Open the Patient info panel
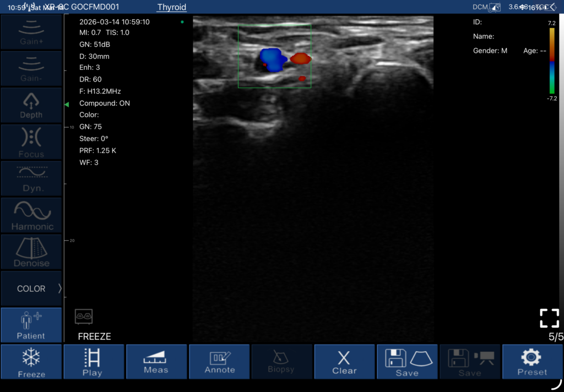Image resolution: width=564 pixels, height=392 pixels. [x=31, y=325]
